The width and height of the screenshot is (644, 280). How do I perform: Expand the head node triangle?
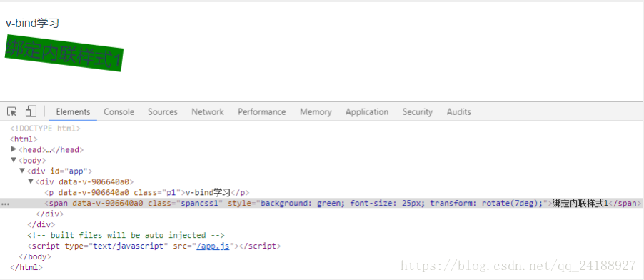(14, 149)
